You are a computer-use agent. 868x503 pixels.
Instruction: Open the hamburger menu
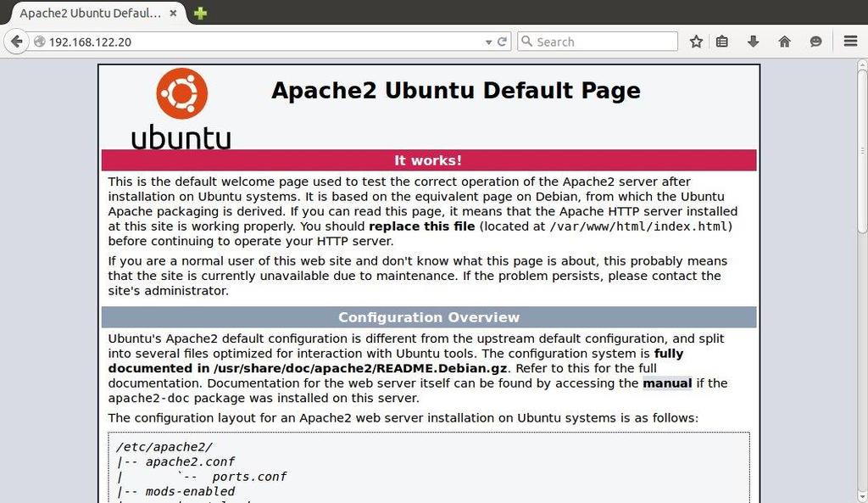[x=851, y=42]
